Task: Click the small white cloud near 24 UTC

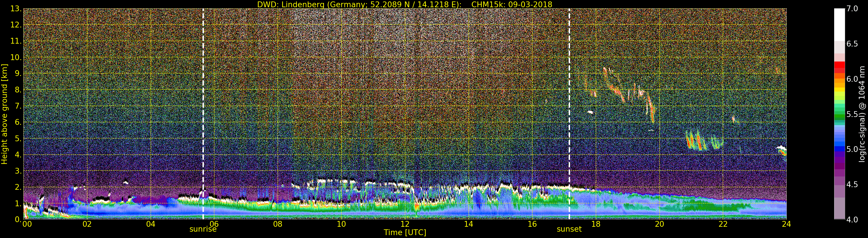Action: [x=782, y=147]
